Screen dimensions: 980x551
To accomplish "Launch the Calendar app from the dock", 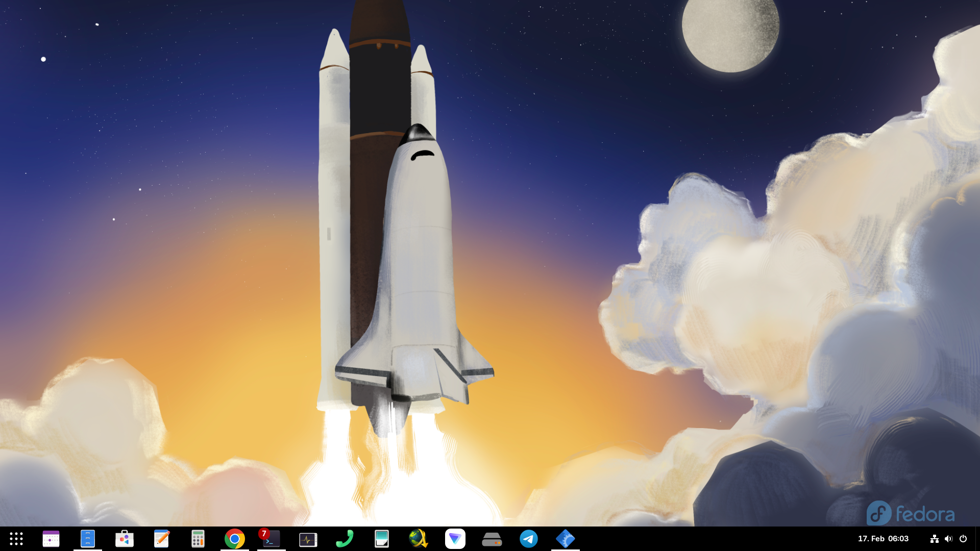I will coord(51,539).
